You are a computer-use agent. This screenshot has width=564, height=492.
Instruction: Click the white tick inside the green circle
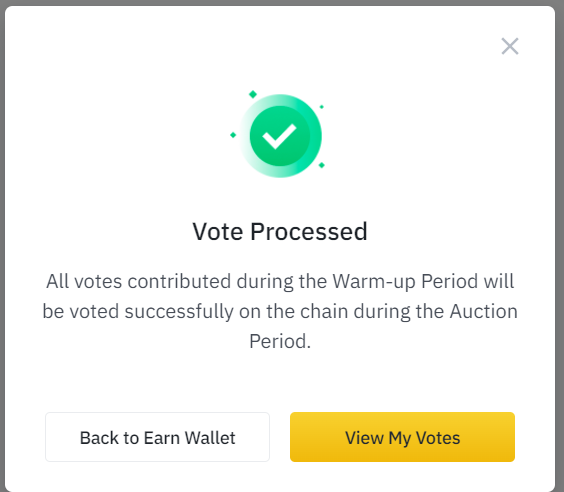coord(279,136)
